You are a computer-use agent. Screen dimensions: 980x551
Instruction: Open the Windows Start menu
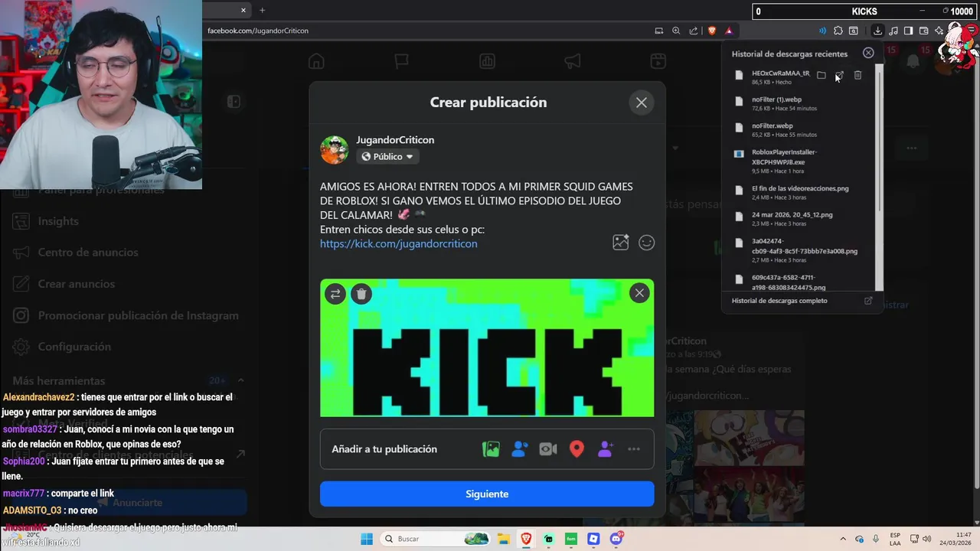(366, 539)
